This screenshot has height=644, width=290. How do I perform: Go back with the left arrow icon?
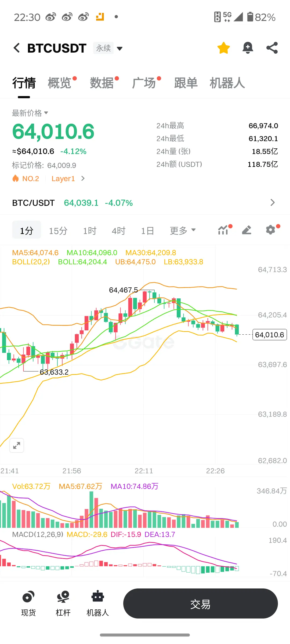click(x=17, y=48)
